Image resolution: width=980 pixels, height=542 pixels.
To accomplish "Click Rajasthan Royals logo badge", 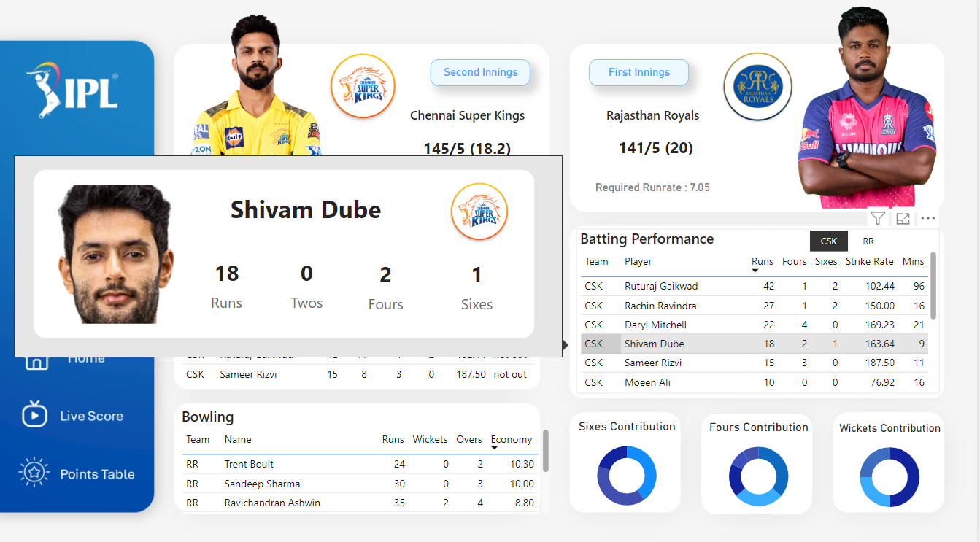I will [757, 86].
